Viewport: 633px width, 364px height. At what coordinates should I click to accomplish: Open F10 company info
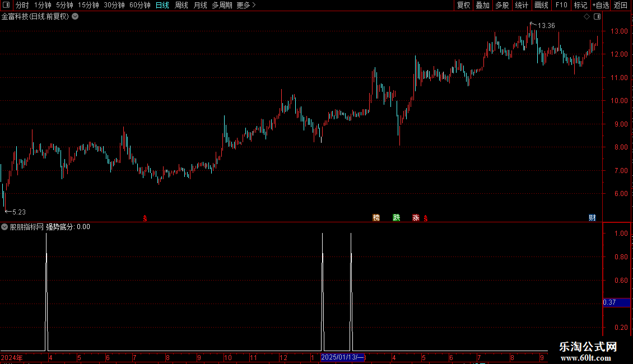pos(561,5)
